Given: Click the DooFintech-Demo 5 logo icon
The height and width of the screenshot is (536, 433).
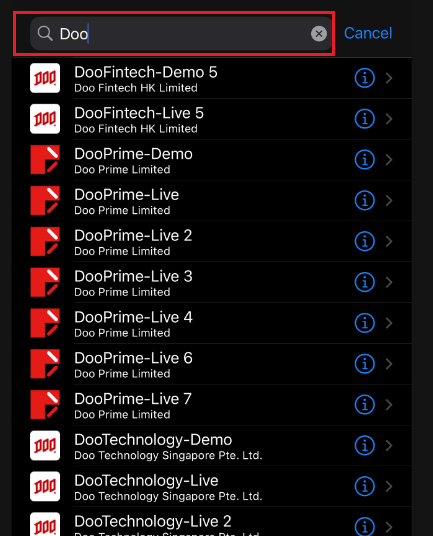Looking at the screenshot, I should click(x=45, y=78).
